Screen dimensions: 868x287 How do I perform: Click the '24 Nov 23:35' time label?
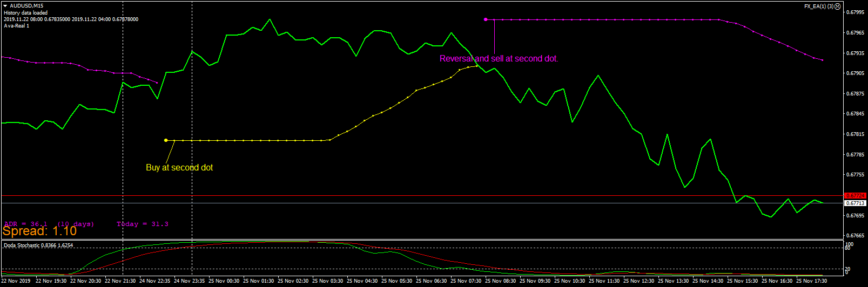pos(190,281)
